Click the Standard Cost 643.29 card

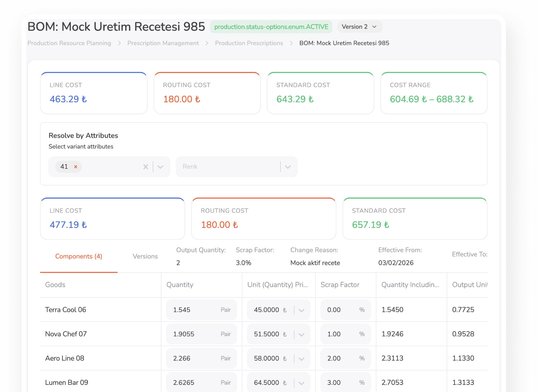pyautogui.click(x=321, y=93)
